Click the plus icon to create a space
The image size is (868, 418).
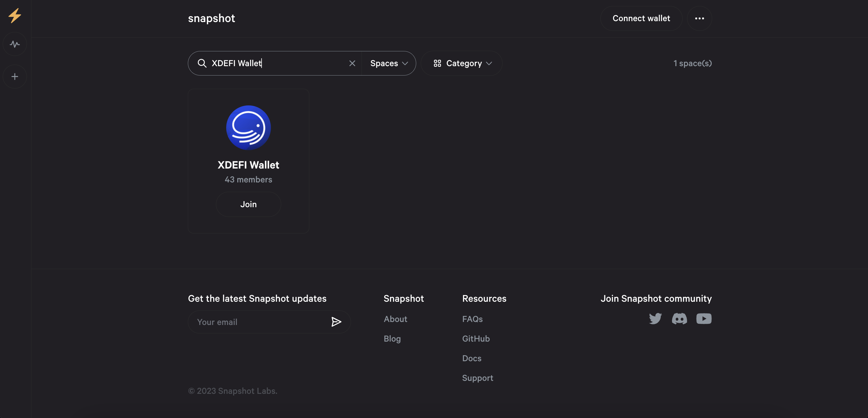coord(15,76)
